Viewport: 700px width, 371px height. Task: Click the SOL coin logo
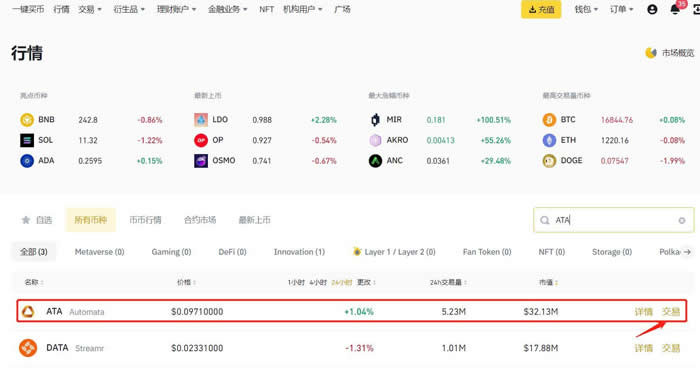click(27, 140)
